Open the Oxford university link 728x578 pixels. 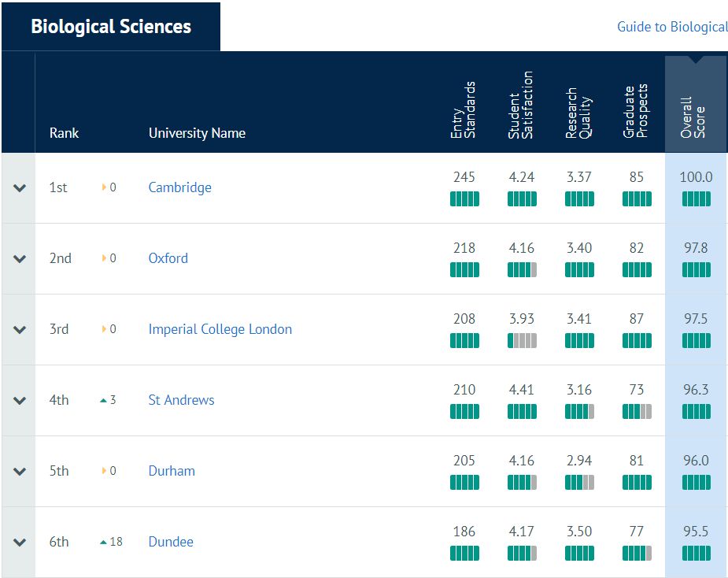point(168,258)
